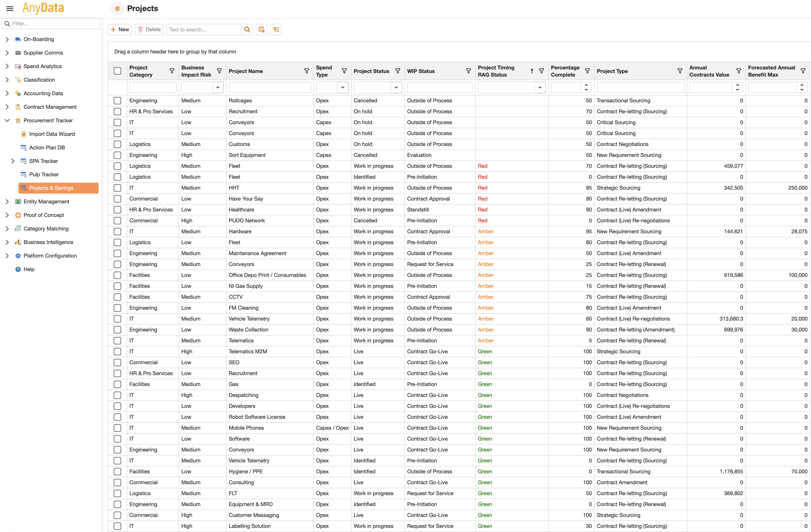Screen dimensions: 811x532
Task: Click the New button
Action: coord(120,30)
